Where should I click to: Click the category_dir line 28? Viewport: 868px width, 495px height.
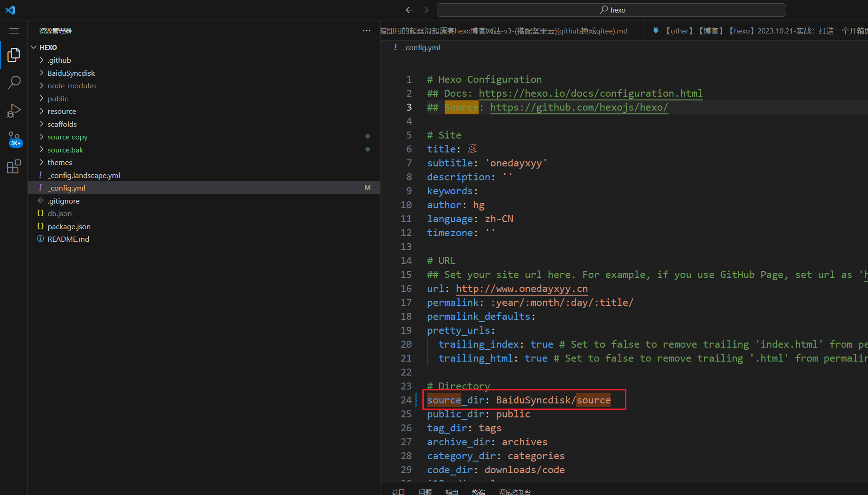(496, 456)
